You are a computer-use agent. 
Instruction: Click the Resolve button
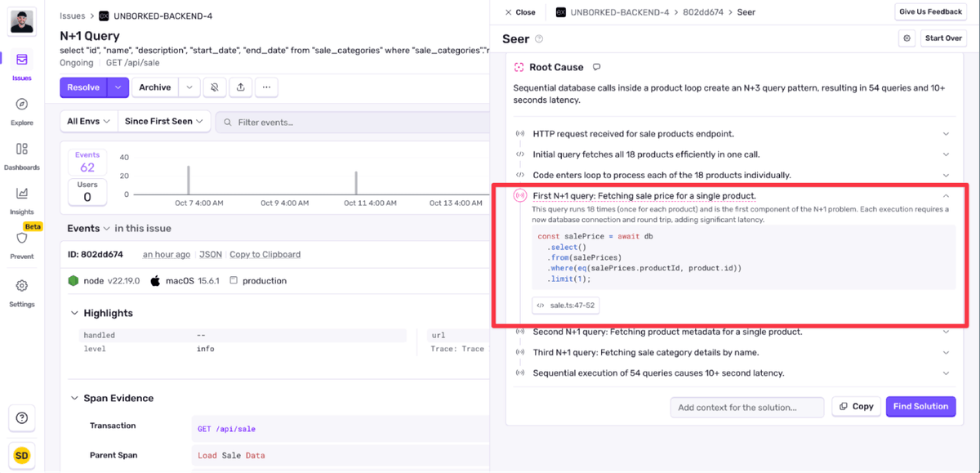click(x=84, y=87)
